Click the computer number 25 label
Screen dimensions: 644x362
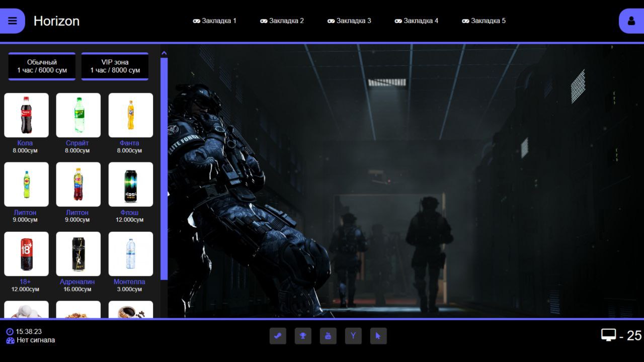[x=634, y=335]
